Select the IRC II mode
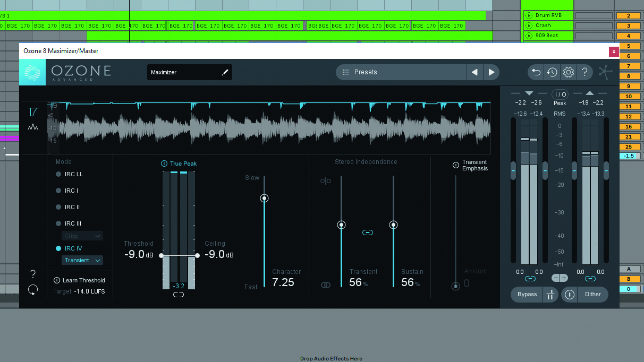Image resolution: width=644 pixels, height=362 pixels. click(68, 207)
